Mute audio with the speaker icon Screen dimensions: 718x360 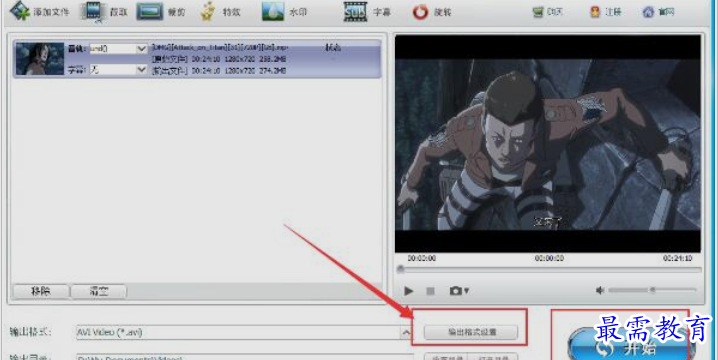(x=600, y=290)
